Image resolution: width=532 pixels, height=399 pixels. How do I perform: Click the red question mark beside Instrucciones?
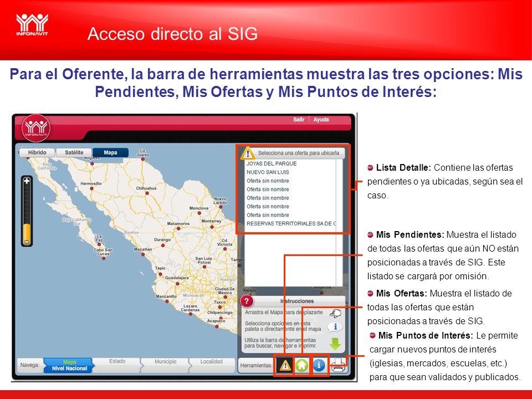pos(247,301)
